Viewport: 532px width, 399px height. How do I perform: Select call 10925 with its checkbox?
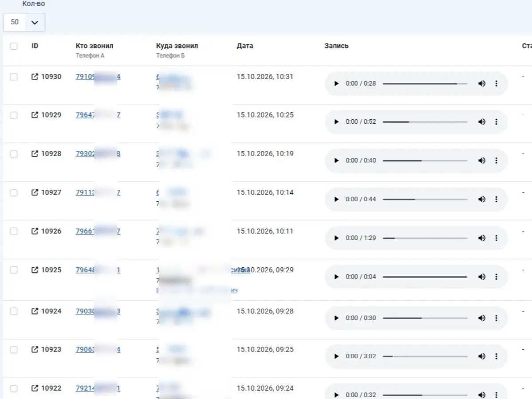pyautogui.click(x=14, y=270)
